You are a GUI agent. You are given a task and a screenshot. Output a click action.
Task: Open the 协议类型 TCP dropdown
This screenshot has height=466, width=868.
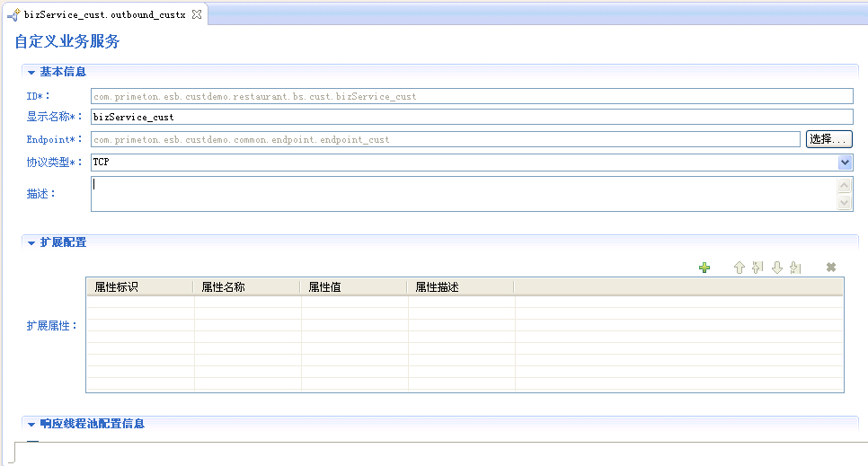click(845, 163)
